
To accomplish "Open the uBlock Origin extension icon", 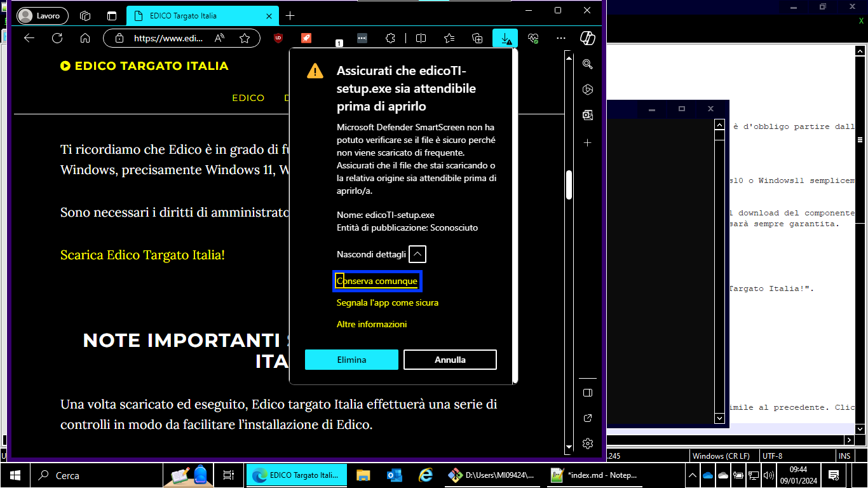I will point(278,38).
